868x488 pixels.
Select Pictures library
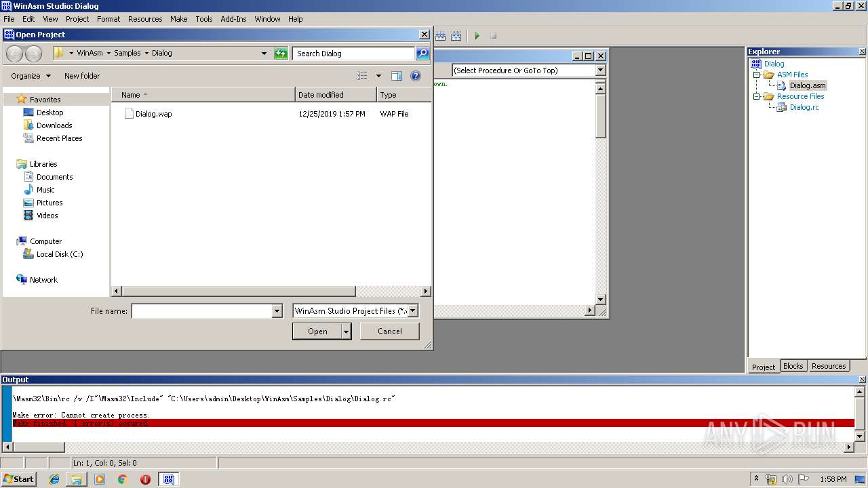(50, 203)
